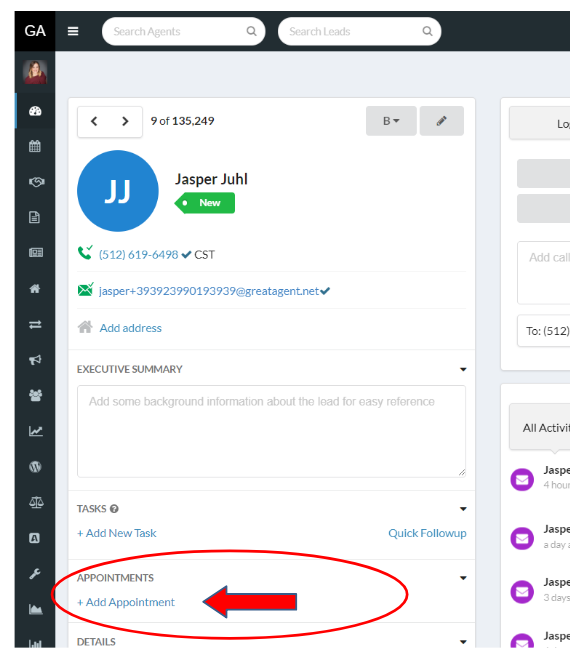Open the balance scale sidebar icon
Viewport: 570px width, 657px height.
tap(36, 502)
